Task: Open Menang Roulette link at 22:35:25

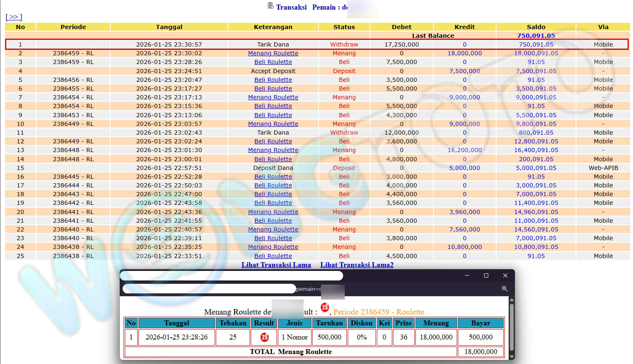Action: click(273, 247)
